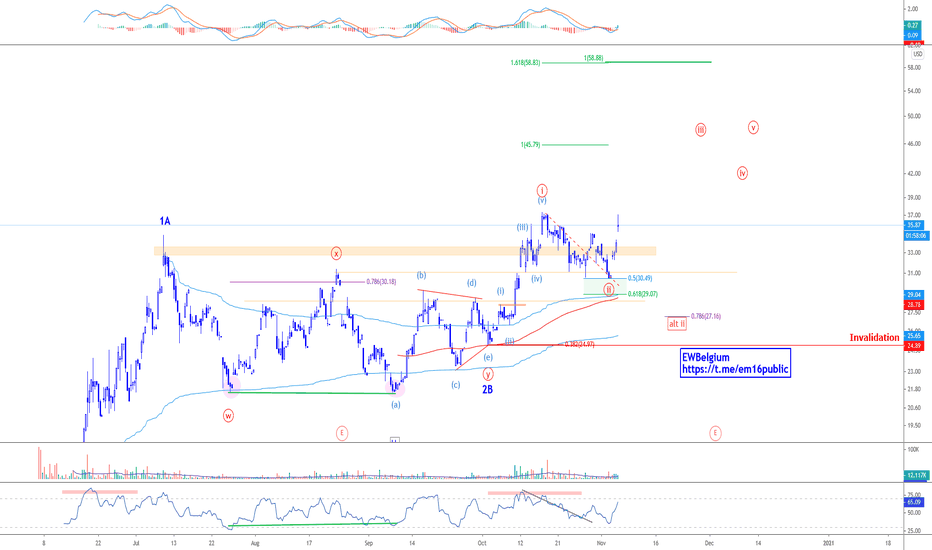This screenshot has height=550, width=932.
Task: Select projected circled wave v label
Action: 753,127
